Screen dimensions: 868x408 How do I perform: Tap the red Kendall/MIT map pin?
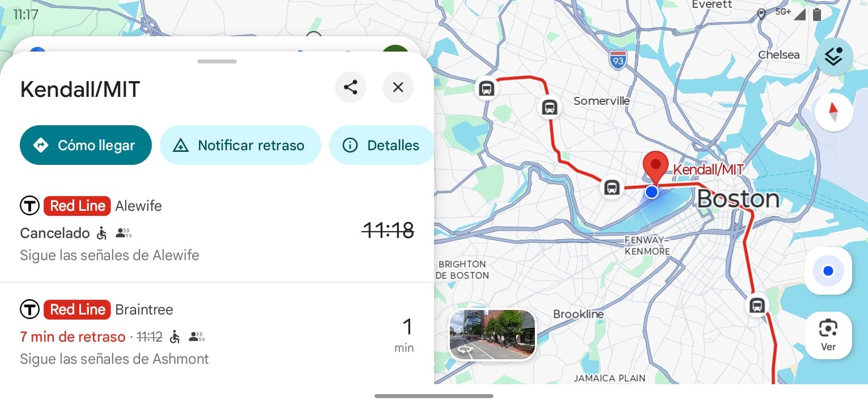pyautogui.click(x=656, y=165)
